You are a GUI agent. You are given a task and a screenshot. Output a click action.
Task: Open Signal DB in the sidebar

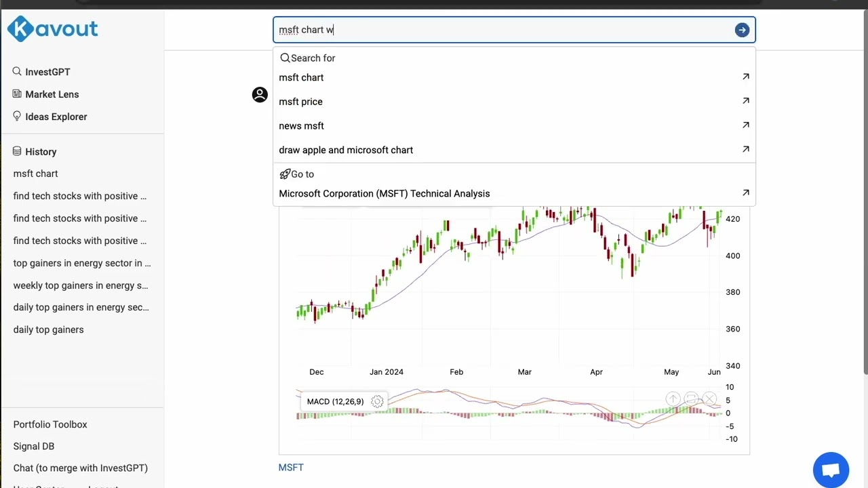pyautogui.click(x=34, y=446)
